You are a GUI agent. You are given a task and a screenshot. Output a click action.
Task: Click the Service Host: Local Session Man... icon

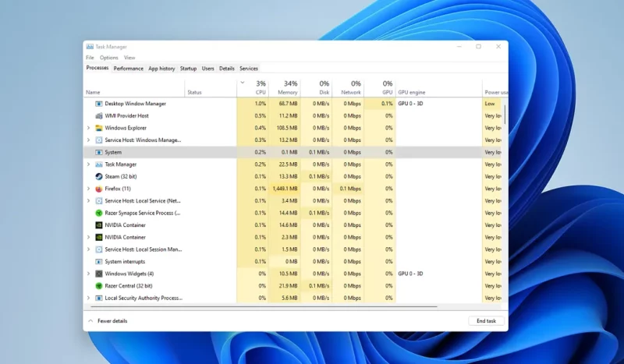coord(99,249)
